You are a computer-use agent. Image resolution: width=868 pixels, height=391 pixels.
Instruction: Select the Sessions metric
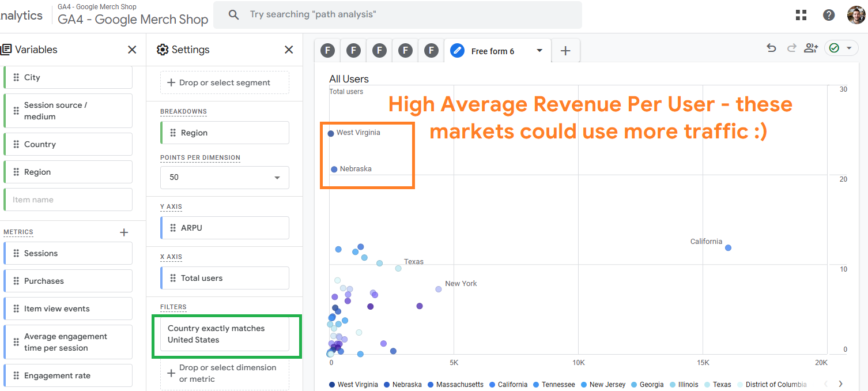(68, 253)
